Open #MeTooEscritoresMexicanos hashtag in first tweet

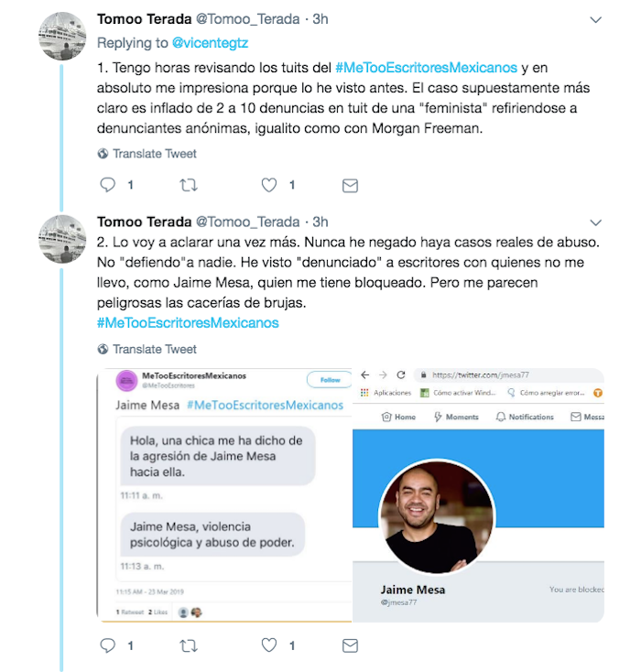tap(427, 68)
